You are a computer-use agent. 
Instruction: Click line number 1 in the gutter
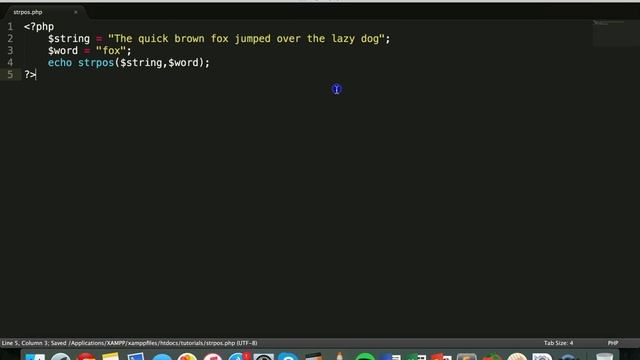pos(10,27)
